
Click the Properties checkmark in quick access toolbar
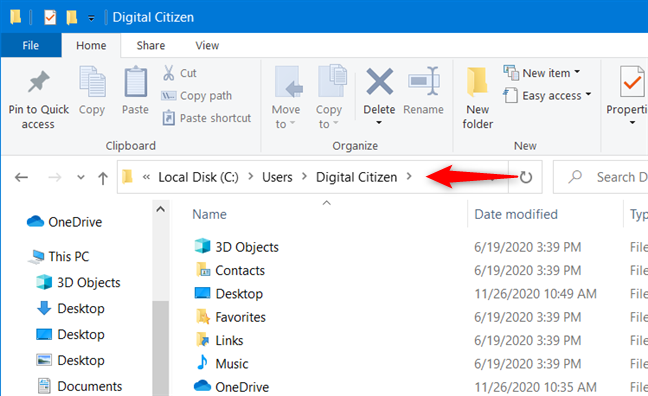click(50, 17)
